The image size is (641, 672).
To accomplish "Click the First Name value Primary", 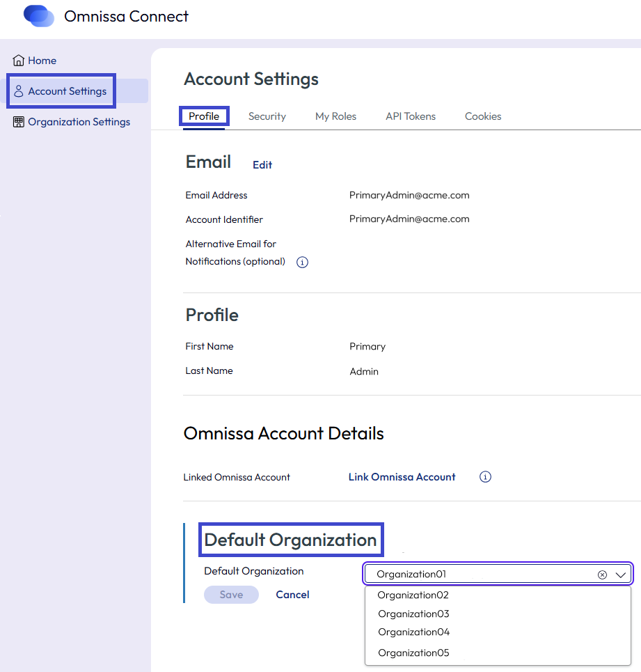I will (367, 346).
